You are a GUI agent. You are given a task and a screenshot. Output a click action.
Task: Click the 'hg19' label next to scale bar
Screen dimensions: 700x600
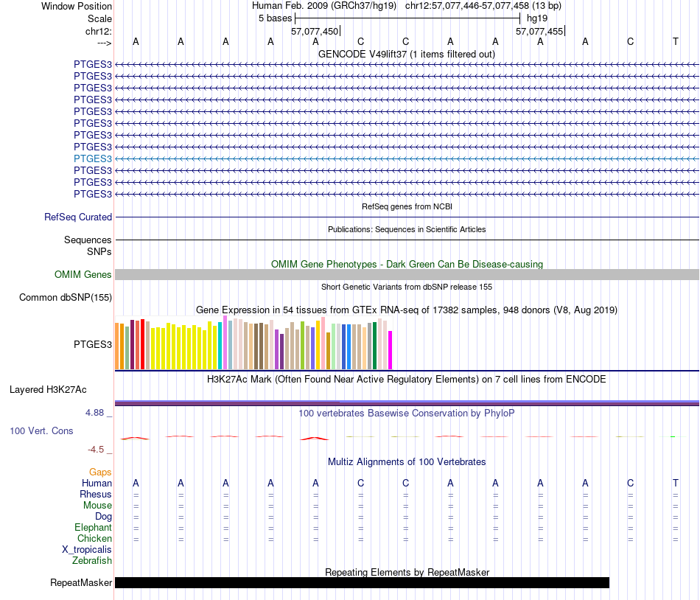pos(537,18)
